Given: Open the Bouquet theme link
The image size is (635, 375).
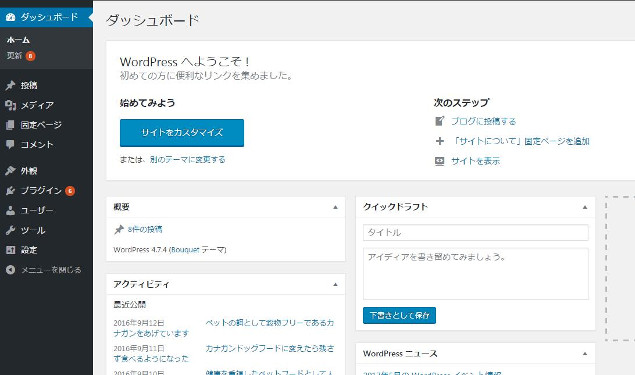Looking at the screenshot, I should tap(185, 250).
